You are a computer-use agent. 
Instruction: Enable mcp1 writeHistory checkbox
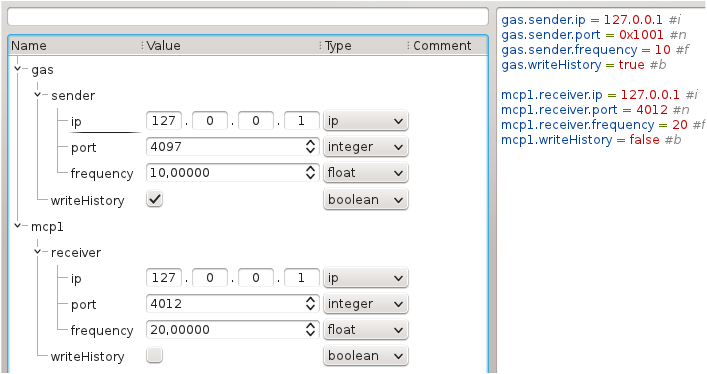154,356
